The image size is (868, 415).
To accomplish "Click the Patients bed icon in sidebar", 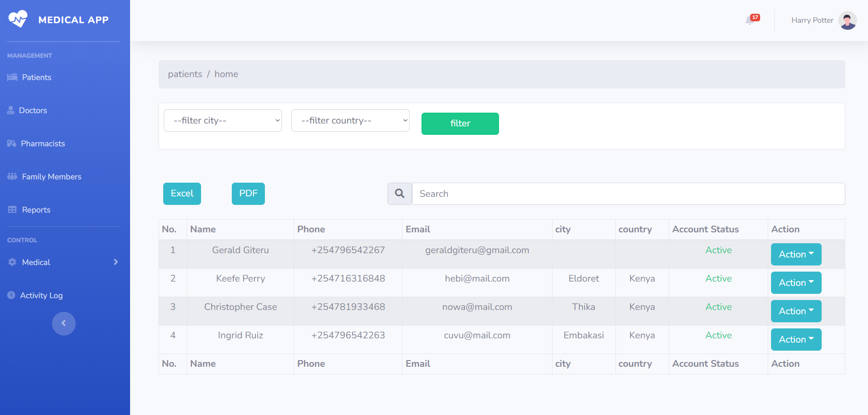I will click(x=12, y=77).
